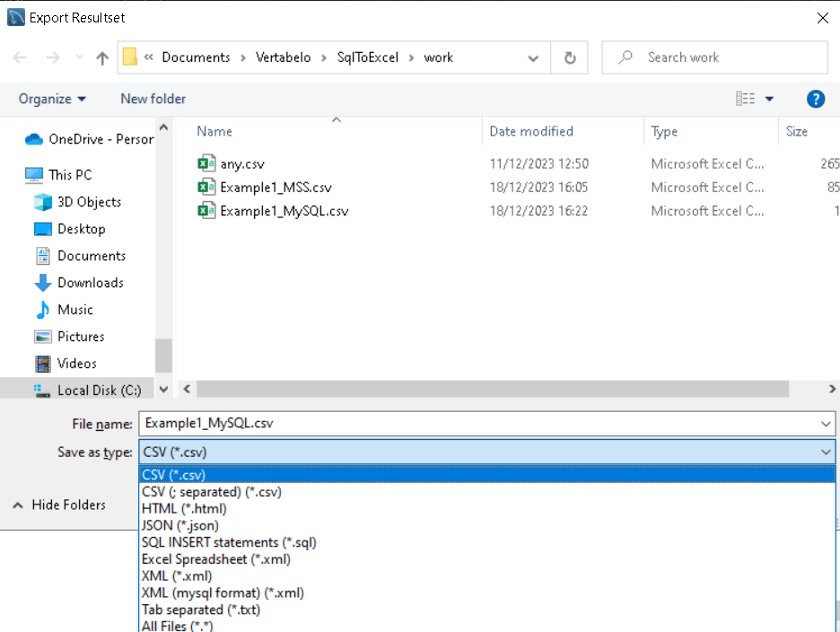Image resolution: width=840 pixels, height=632 pixels.
Task: Refresh the folder using the refresh icon
Action: 571,57
